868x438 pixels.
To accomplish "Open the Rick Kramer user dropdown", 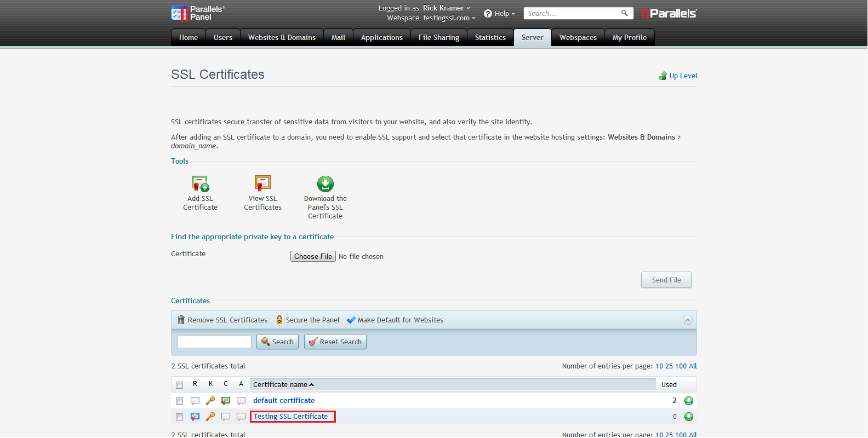I will tap(446, 8).
